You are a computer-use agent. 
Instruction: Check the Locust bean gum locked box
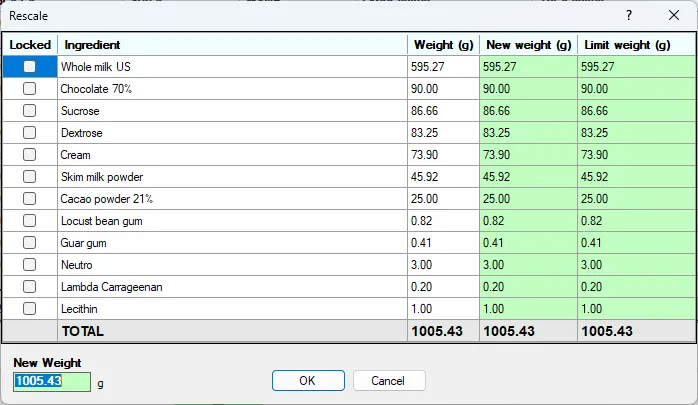pos(29,221)
